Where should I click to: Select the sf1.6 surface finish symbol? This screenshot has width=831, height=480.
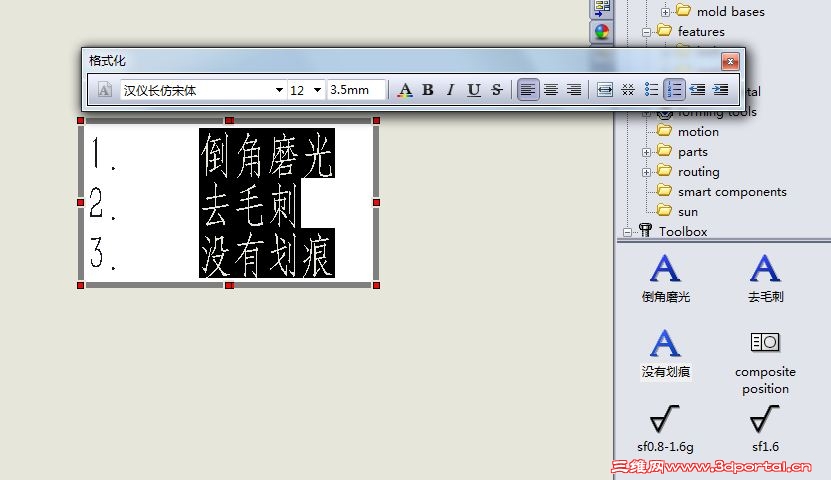coord(765,429)
